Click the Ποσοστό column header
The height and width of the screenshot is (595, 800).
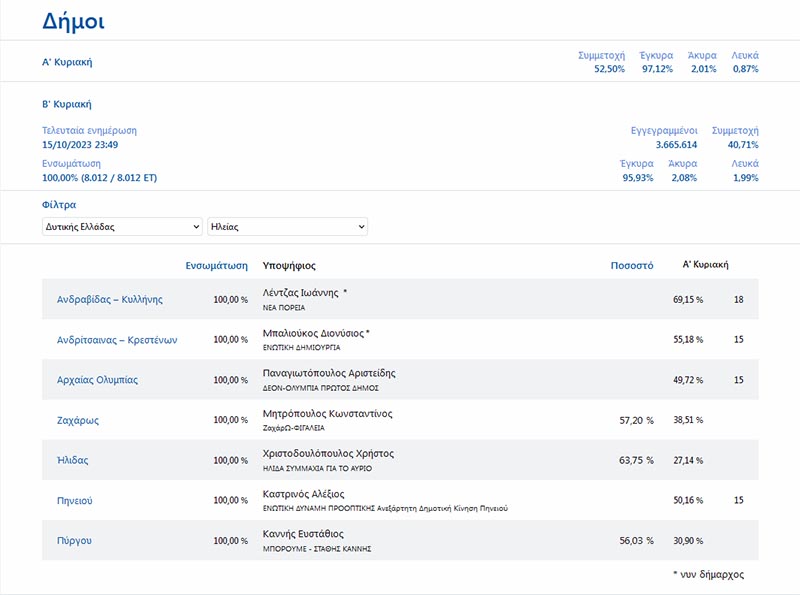point(632,266)
